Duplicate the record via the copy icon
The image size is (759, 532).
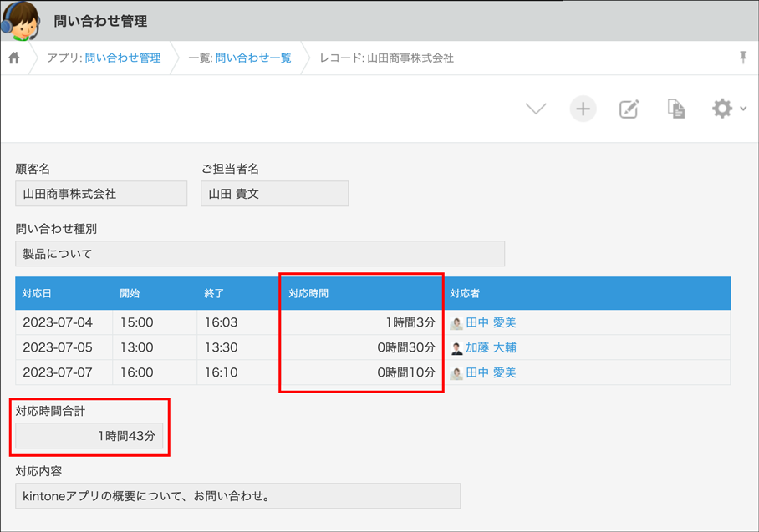tap(676, 108)
